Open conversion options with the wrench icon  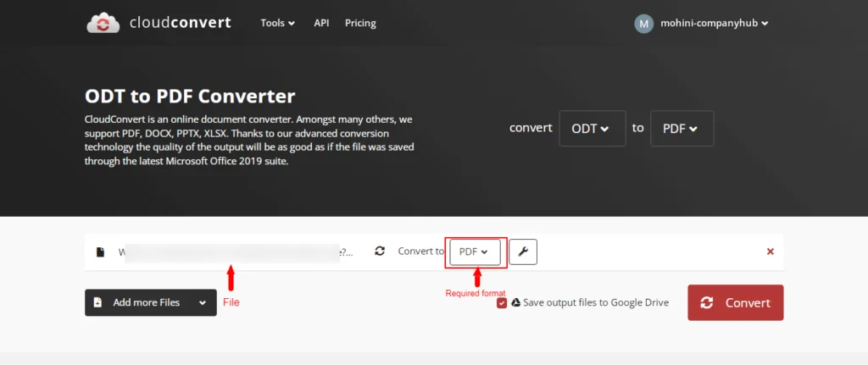(x=523, y=252)
